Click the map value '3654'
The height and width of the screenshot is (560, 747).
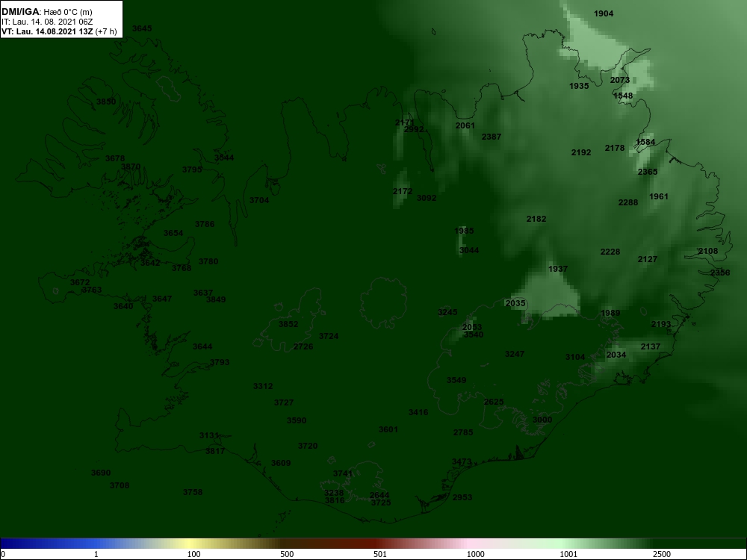tap(173, 233)
